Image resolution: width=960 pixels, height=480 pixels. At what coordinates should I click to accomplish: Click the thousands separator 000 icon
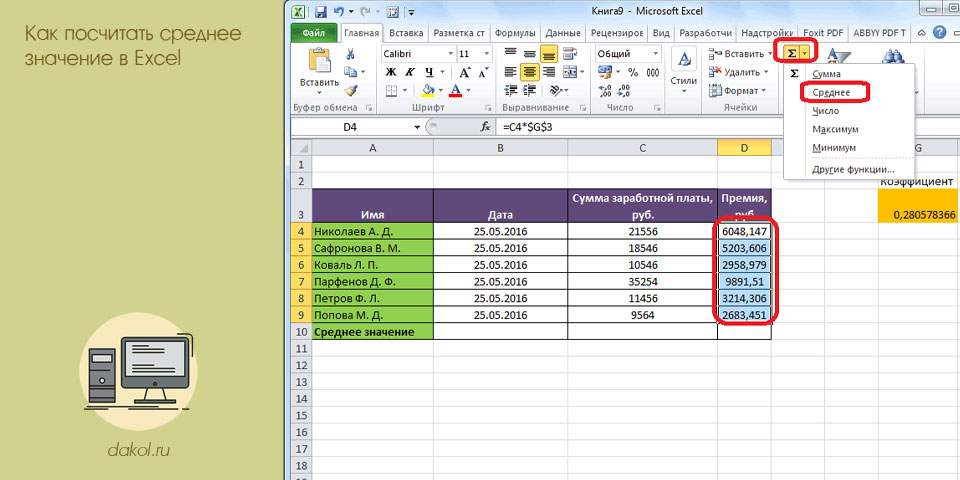point(653,72)
